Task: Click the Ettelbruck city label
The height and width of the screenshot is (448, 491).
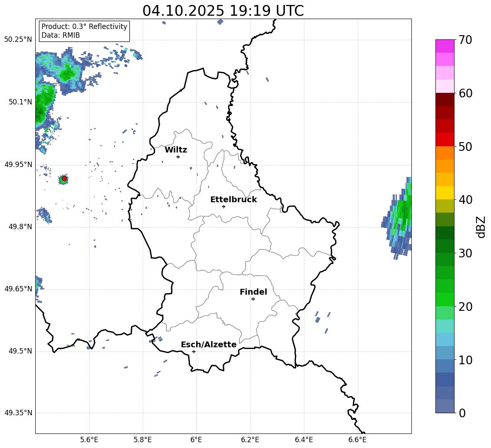Action: click(x=233, y=200)
